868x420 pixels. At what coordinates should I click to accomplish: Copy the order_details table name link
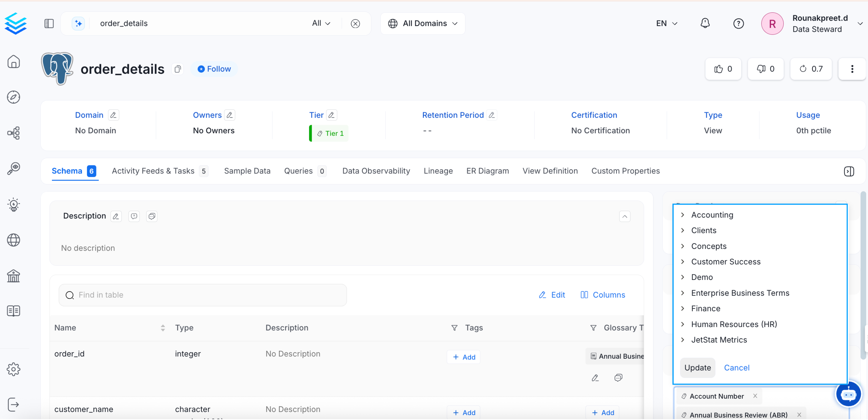(178, 69)
